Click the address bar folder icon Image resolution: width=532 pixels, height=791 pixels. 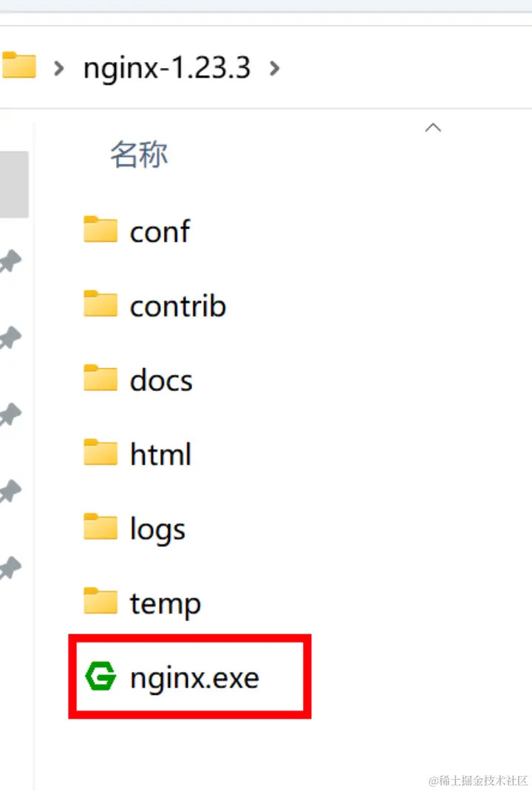[x=18, y=65]
